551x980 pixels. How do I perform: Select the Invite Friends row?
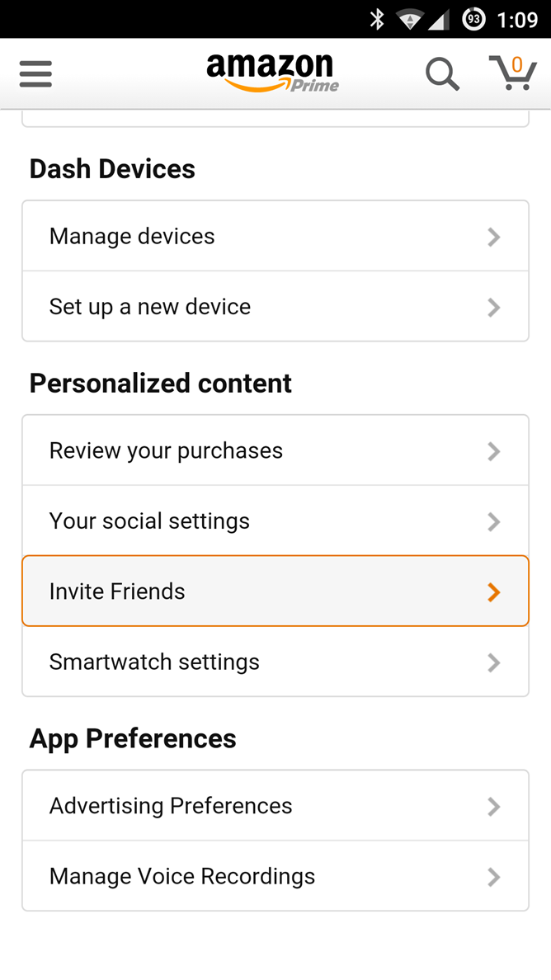coord(275,591)
